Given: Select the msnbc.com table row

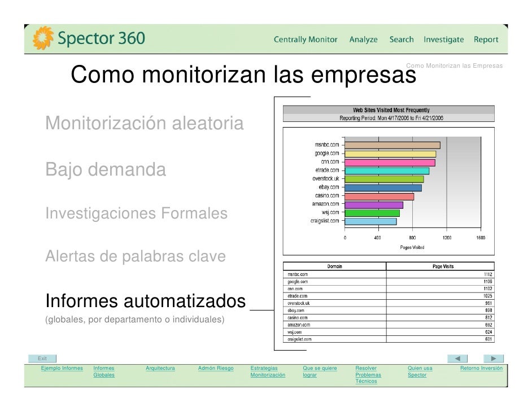Looking at the screenshot, I should 389,274.
